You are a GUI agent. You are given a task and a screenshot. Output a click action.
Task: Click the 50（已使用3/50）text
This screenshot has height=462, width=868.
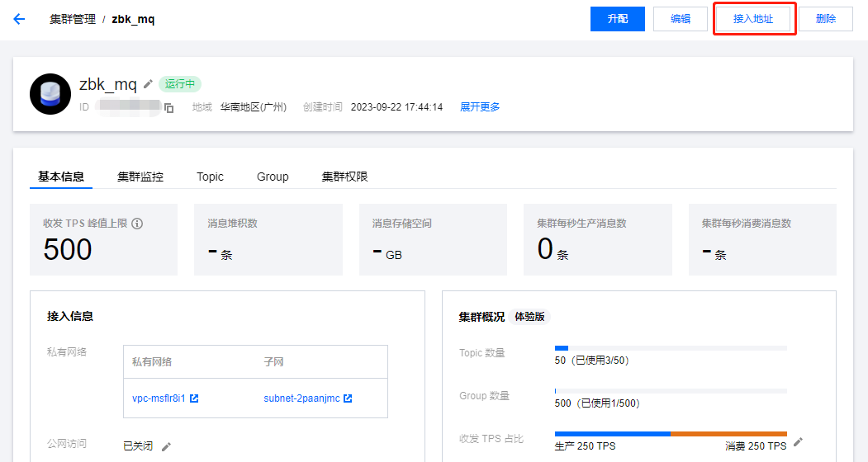(x=592, y=361)
